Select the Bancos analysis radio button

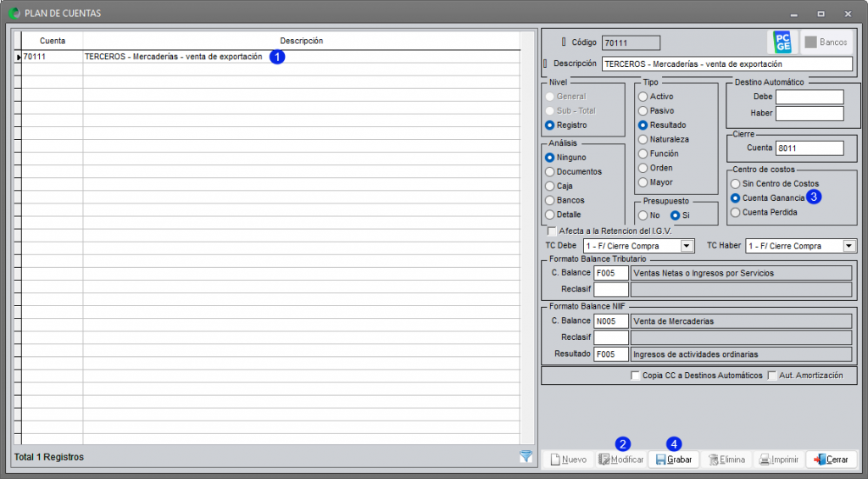tap(549, 200)
